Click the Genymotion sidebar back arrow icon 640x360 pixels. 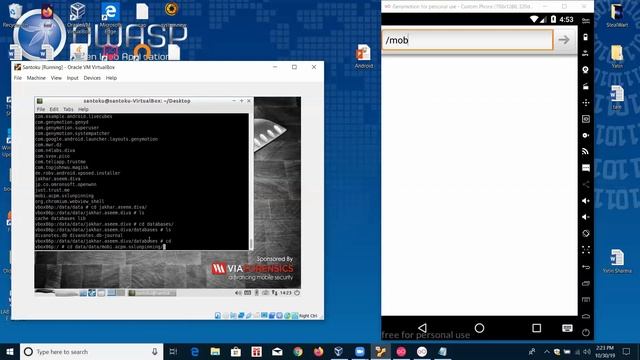586,267
